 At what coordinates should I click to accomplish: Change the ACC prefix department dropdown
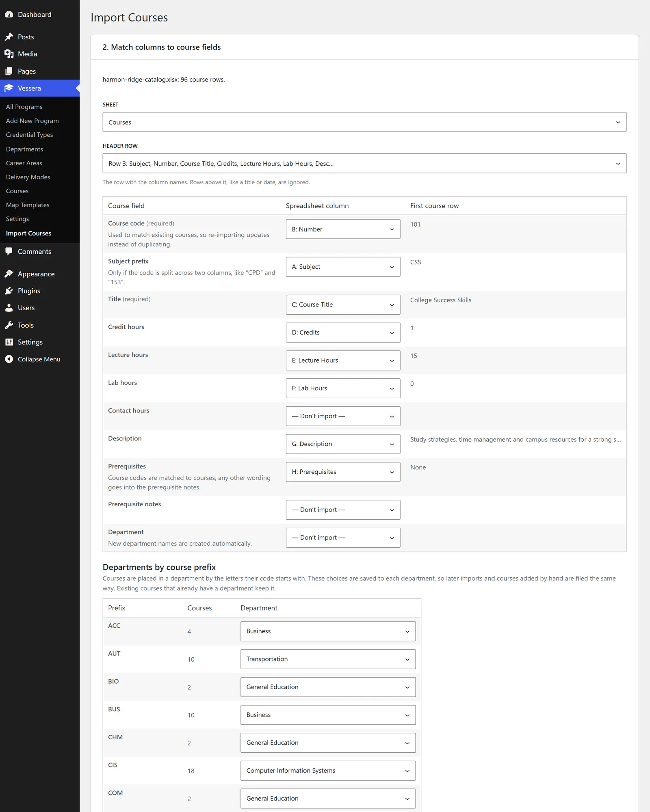pos(328,631)
